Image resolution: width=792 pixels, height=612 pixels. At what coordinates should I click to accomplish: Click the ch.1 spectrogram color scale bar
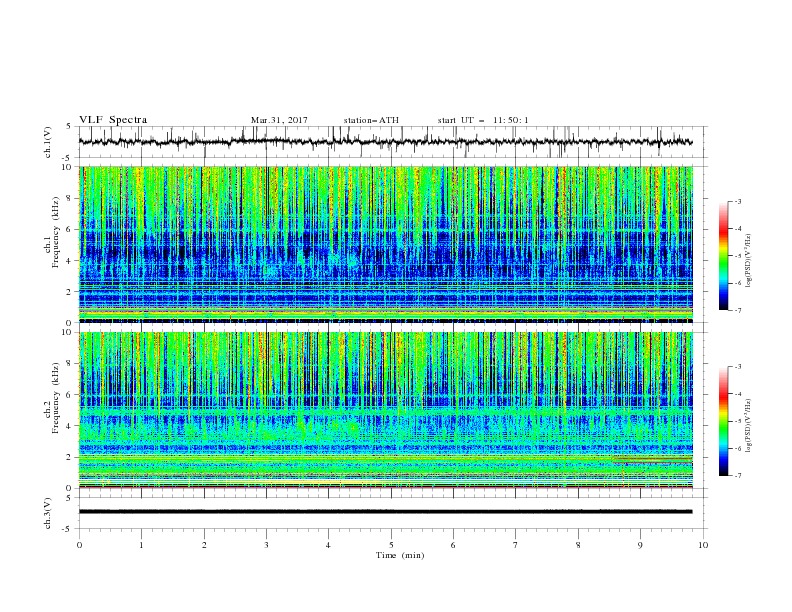723,255
